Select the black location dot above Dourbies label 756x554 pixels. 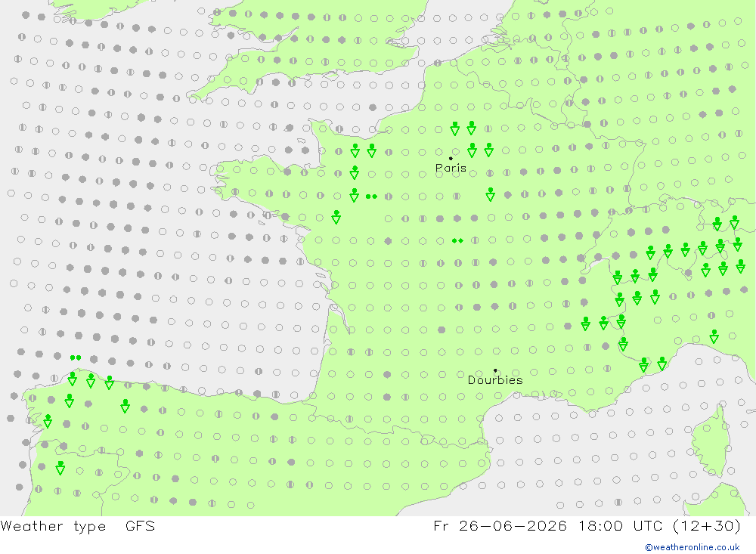495,370
